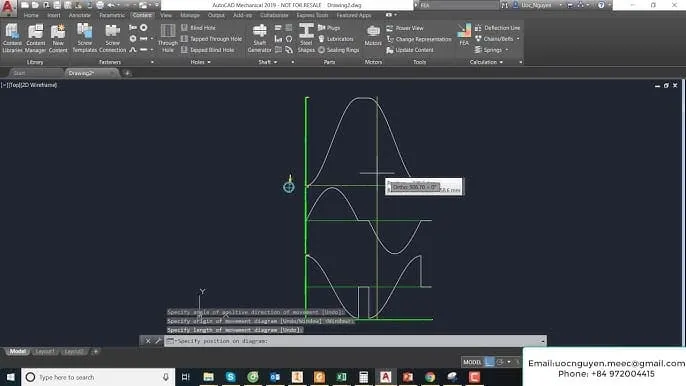Open the Motors library

click(373, 36)
